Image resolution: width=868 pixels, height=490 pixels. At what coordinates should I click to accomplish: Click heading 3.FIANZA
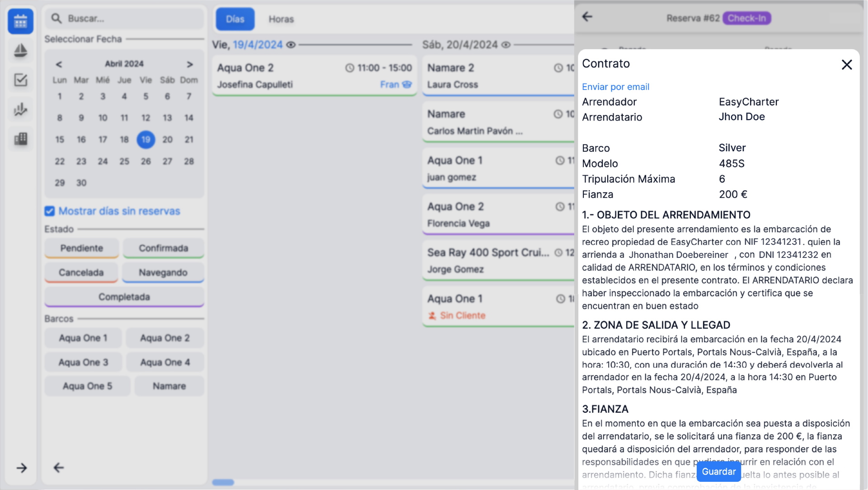click(605, 409)
